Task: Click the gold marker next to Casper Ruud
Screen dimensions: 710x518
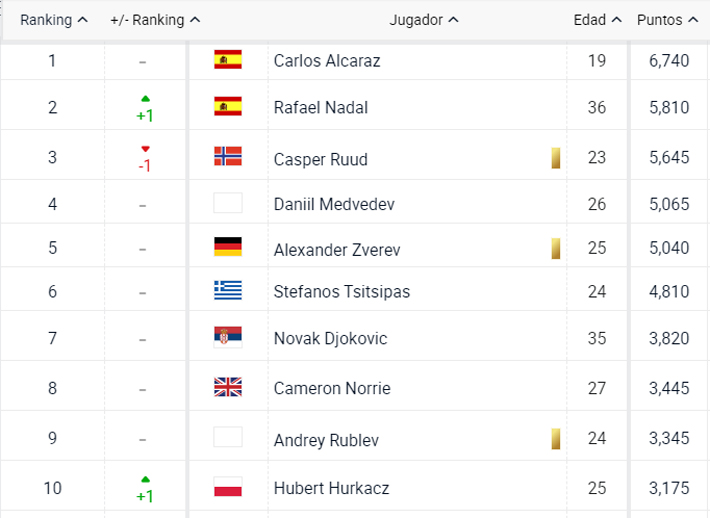Action: 556,158
